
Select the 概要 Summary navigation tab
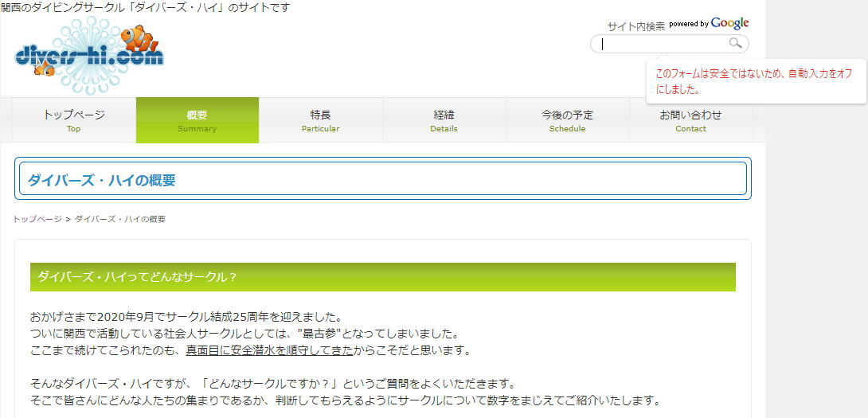pyautogui.click(x=197, y=120)
